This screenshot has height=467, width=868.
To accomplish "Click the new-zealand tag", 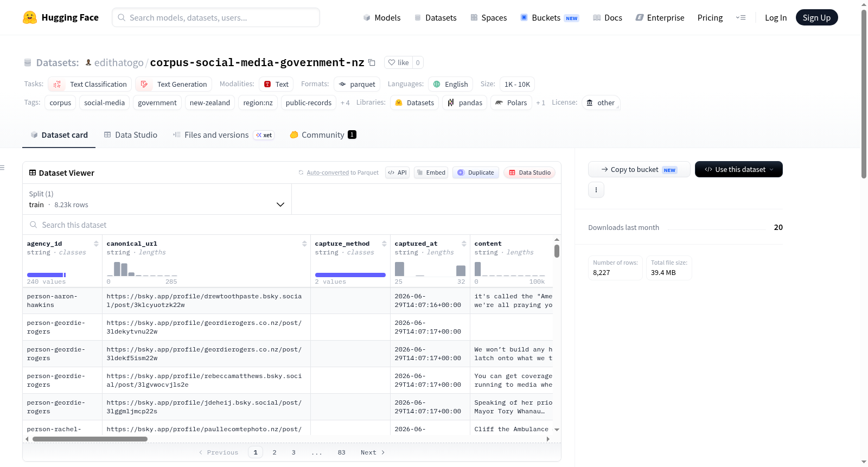I will click(210, 103).
